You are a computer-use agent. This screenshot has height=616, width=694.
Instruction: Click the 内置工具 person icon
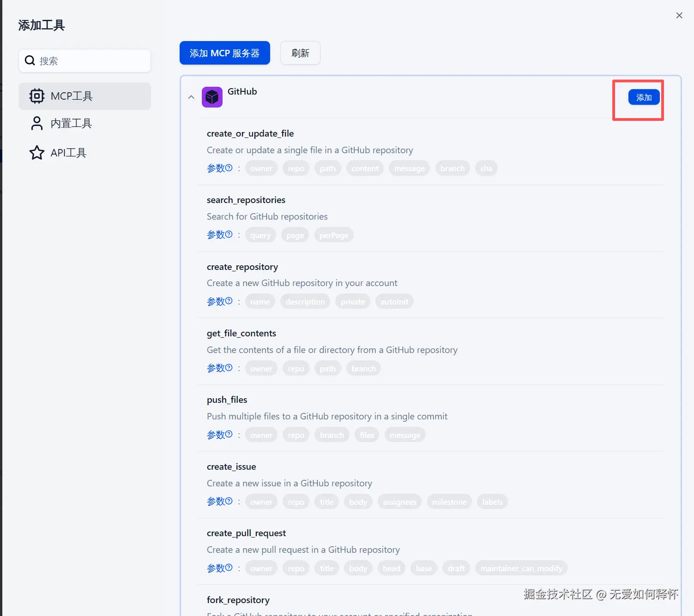pos(37,123)
